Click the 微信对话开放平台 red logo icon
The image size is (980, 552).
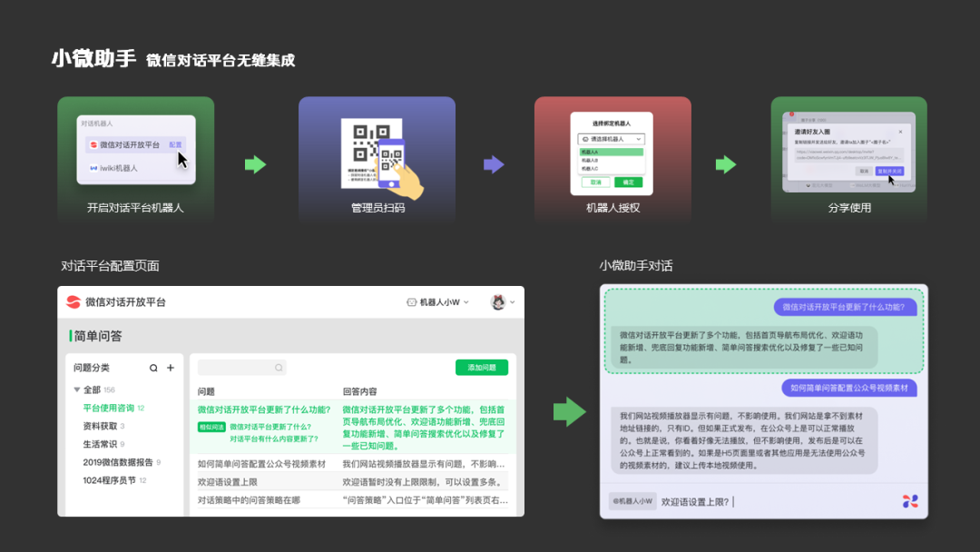[73, 302]
